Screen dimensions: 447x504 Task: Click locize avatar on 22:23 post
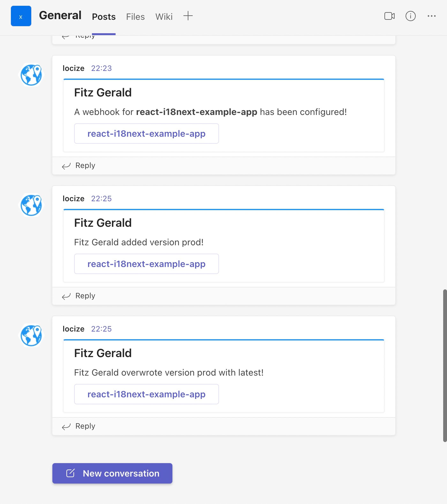tap(31, 75)
